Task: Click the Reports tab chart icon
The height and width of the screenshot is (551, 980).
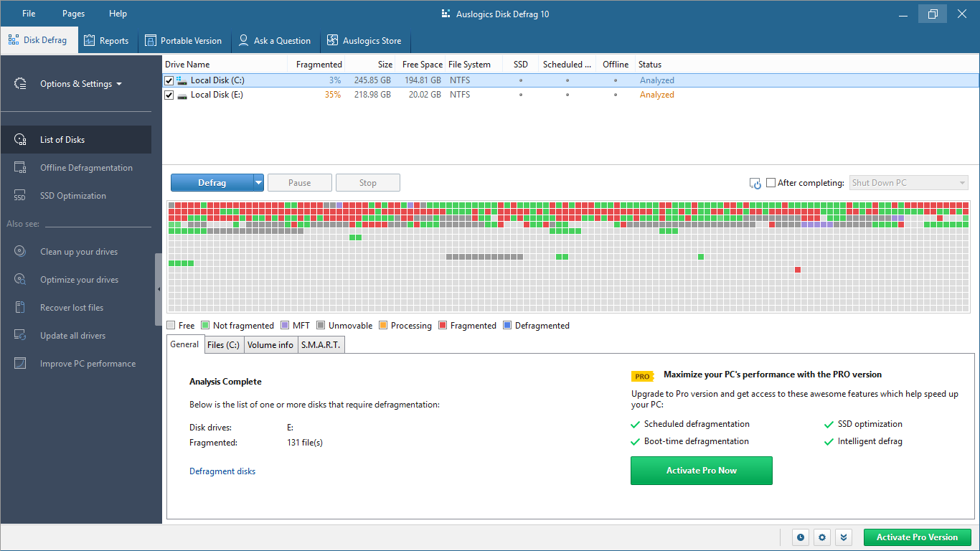Action: pyautogui.click(x=89, y=41)
